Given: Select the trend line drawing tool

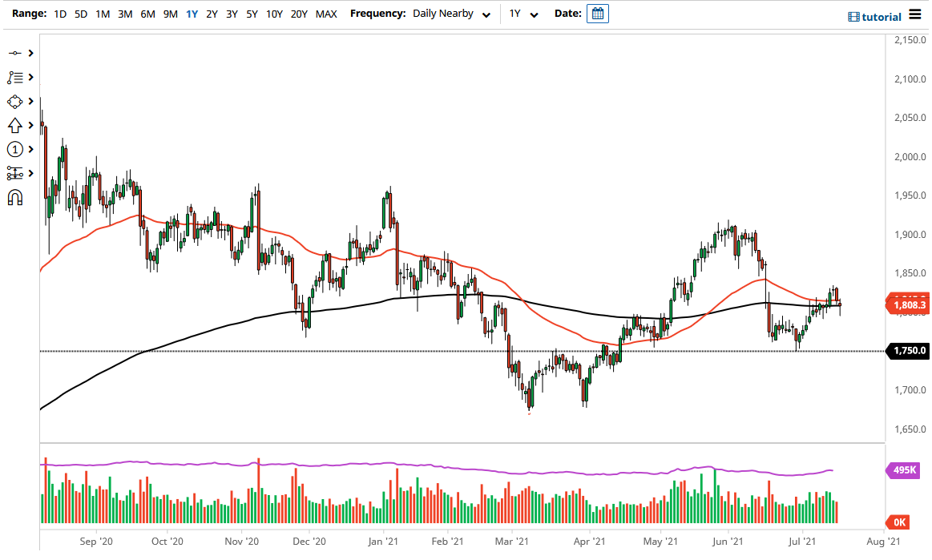Looking at the screenshot, I should click(15, 54).
